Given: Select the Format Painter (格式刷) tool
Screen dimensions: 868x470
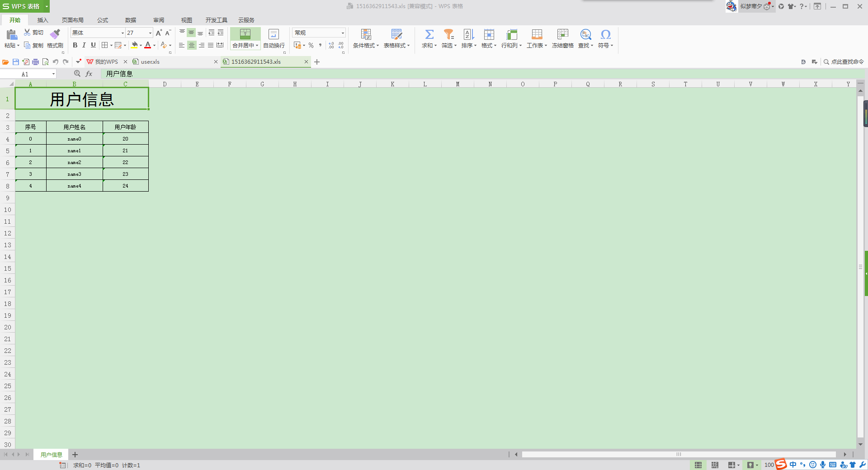Looking at the screenshot, I should [55, 39].
